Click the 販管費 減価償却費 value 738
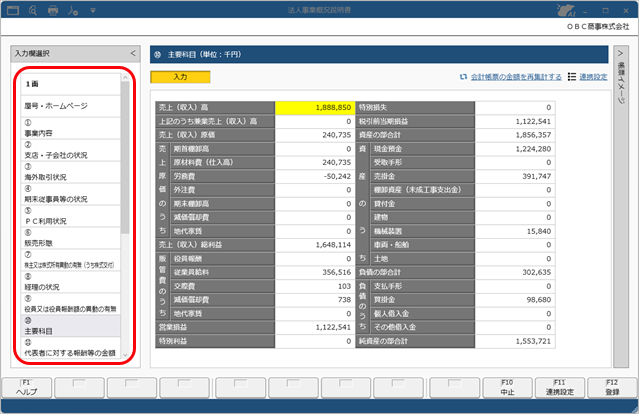The width and height of the screenshot is (639, 414). 315,300
